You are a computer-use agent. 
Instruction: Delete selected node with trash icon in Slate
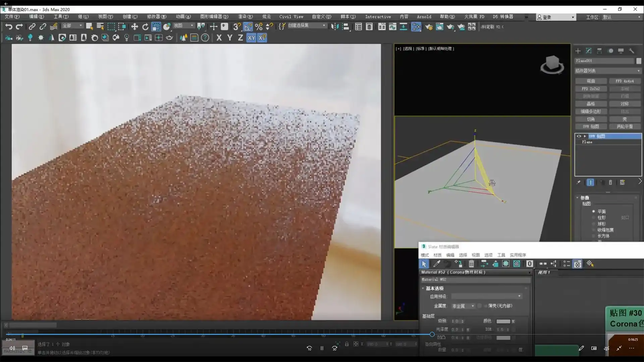coord(471,264)
